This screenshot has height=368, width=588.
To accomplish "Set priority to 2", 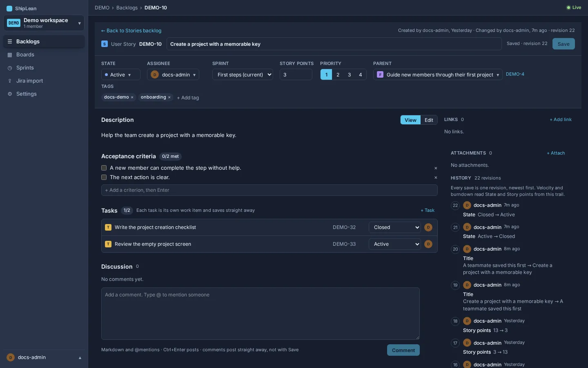I will pyautogui.click(x=338, y=75).
